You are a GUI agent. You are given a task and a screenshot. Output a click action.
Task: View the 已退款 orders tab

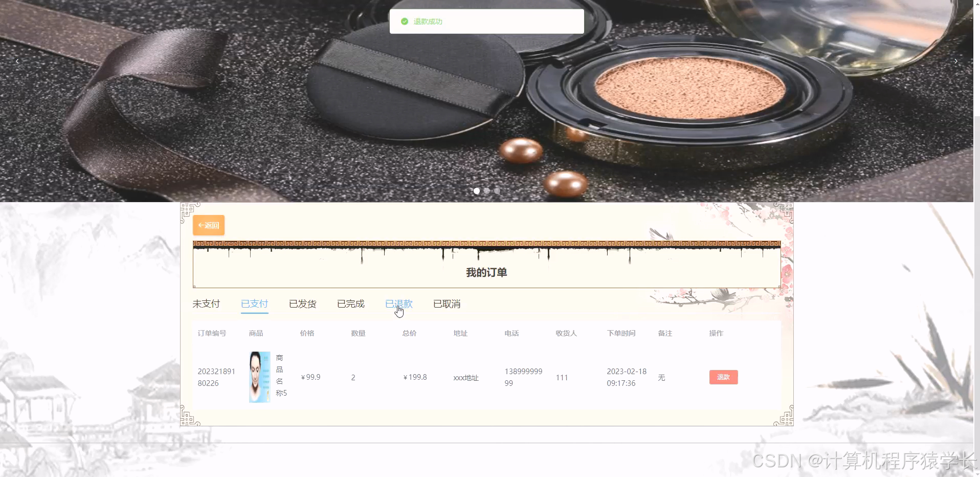coord(399,304)
